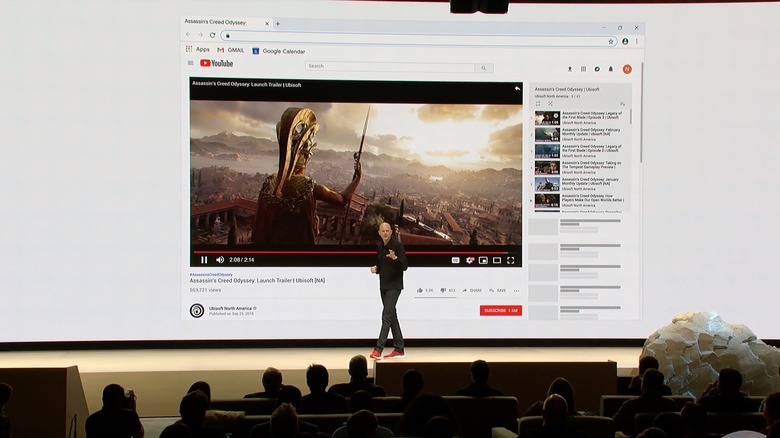Open the Chrome three-dot menu

(x=637, y=41)
